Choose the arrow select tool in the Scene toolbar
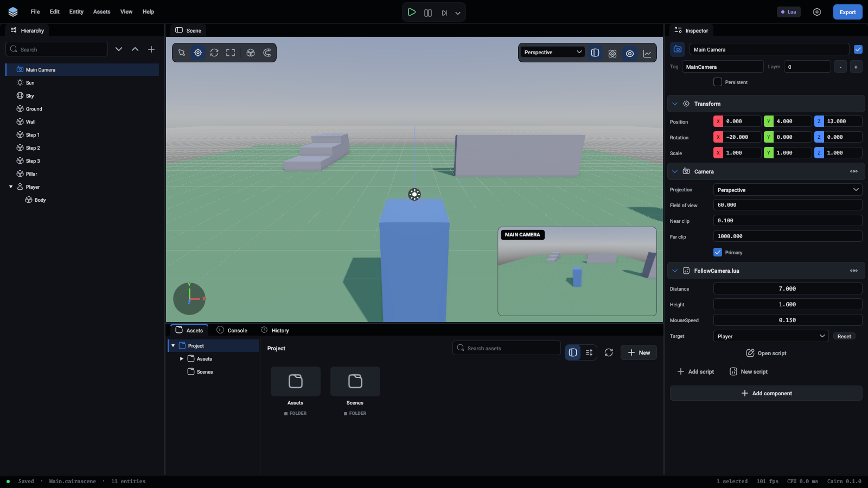This screenshot has width=868, height=488. [x=182, y=53]
